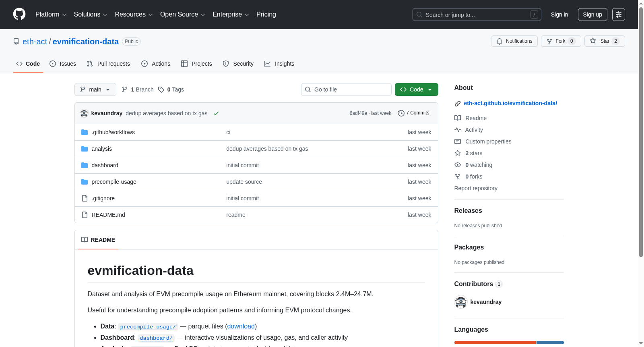Click the download link in README
Image resolution: width=644 pixels, height=347 pixels.
(x=241, y=326)
